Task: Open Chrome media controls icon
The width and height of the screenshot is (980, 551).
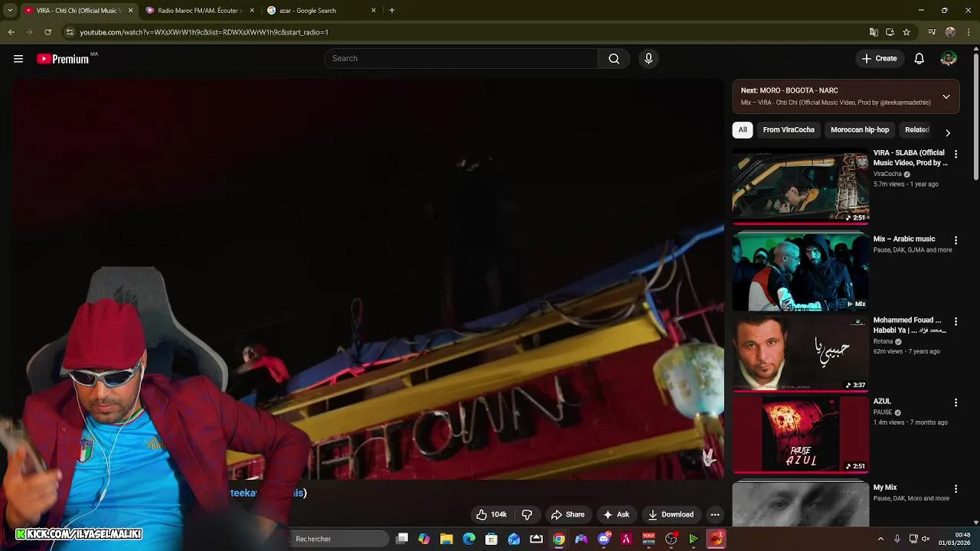Action: [932, 32]
